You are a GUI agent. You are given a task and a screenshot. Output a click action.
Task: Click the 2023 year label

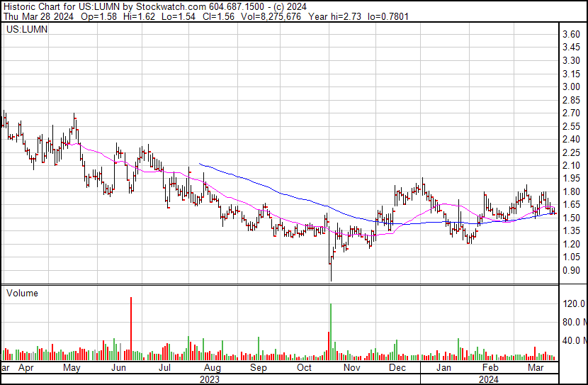[210, 379]
